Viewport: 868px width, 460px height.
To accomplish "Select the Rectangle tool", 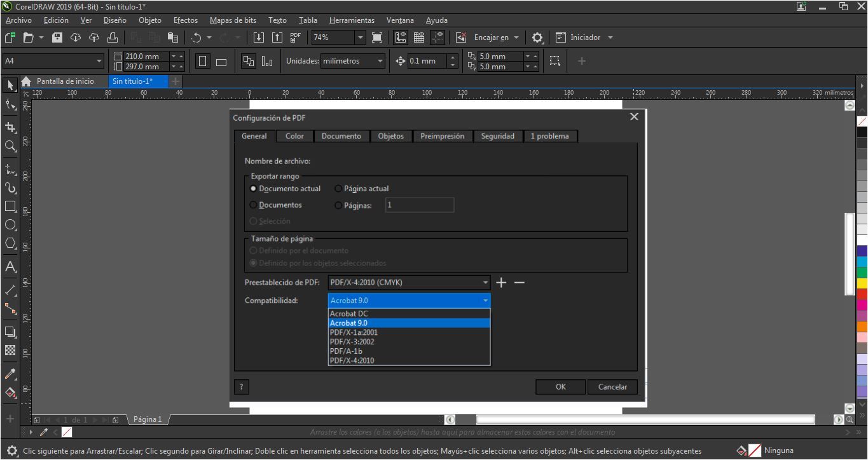I will (x=10, y=206).
